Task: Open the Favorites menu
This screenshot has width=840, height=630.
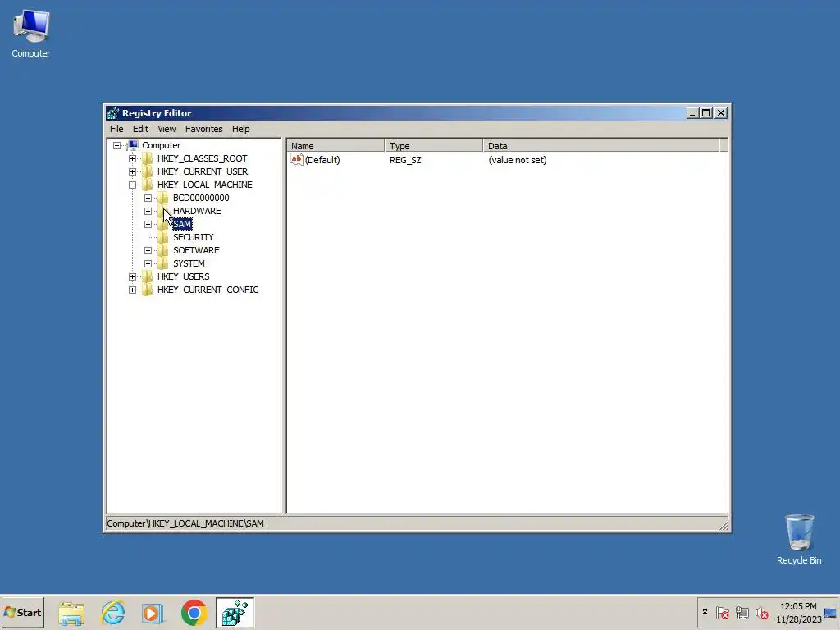Action: tap(203, 129)
